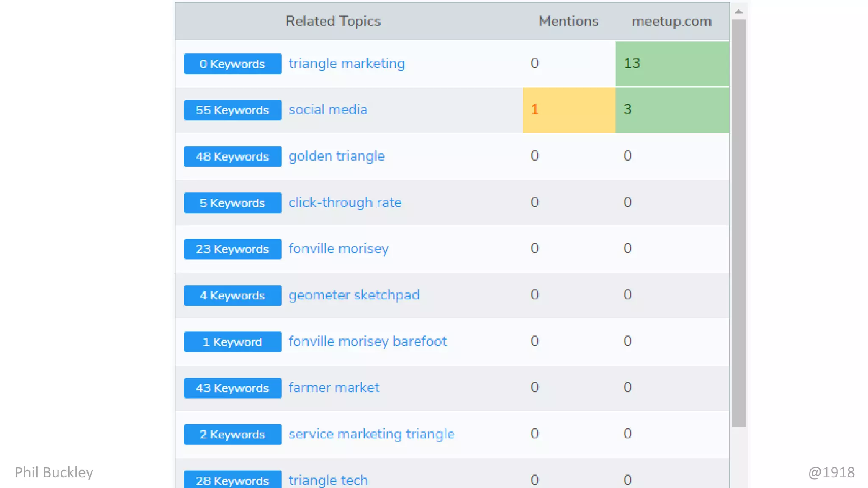Open the '23 Keywords' fonville morisey button

(x=232, y=249)
